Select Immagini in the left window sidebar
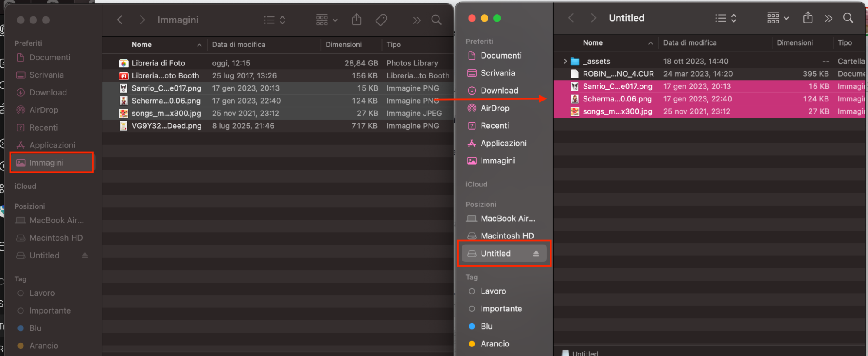 51,163
